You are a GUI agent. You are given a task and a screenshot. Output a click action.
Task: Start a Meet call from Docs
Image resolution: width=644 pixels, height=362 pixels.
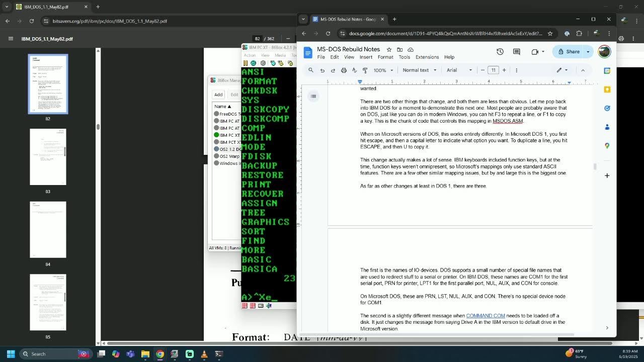click(x=535, y=52)
